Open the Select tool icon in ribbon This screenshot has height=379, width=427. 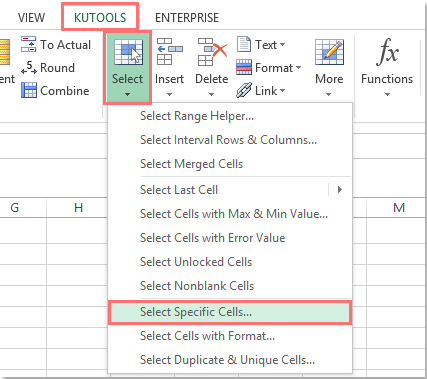(128, 52)
